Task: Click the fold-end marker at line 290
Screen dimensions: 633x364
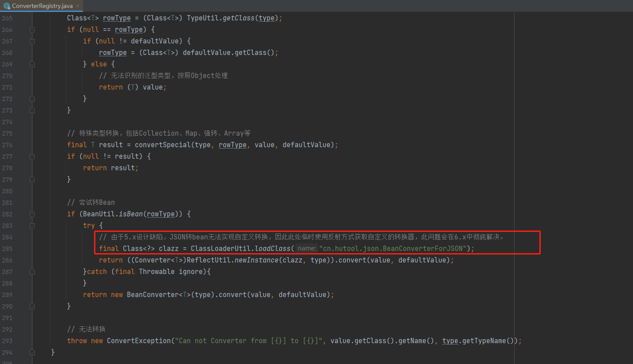Action: [x=31, y=306]
